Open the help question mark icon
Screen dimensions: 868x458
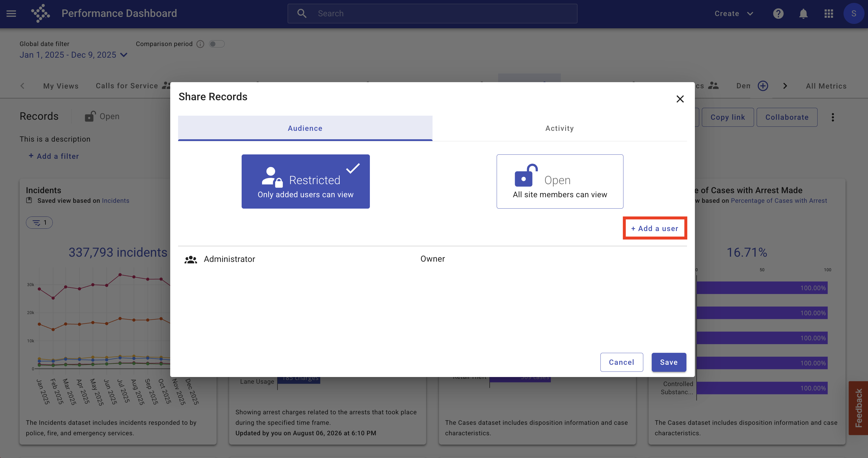778,13
